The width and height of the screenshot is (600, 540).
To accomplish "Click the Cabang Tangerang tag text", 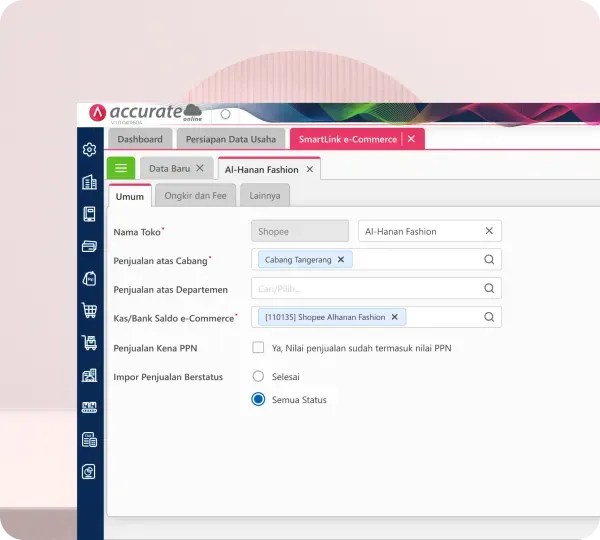I will [x=298, y=260].
